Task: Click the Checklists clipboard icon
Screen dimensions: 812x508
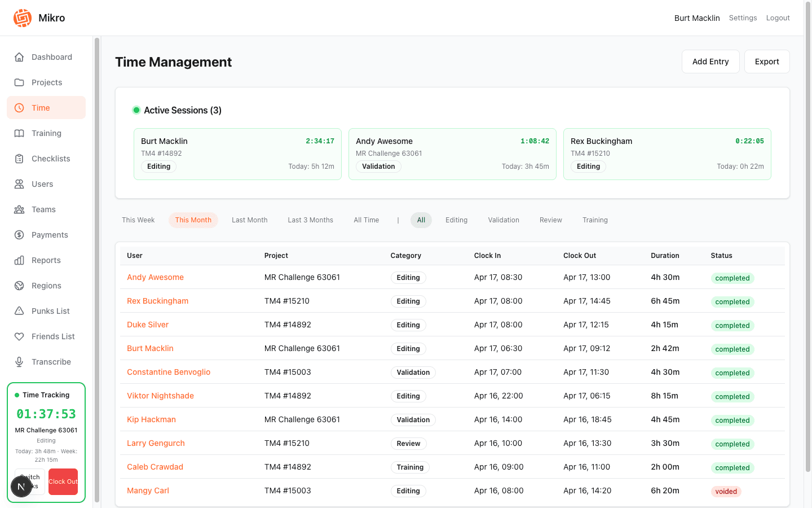Action: pos(19,158)
